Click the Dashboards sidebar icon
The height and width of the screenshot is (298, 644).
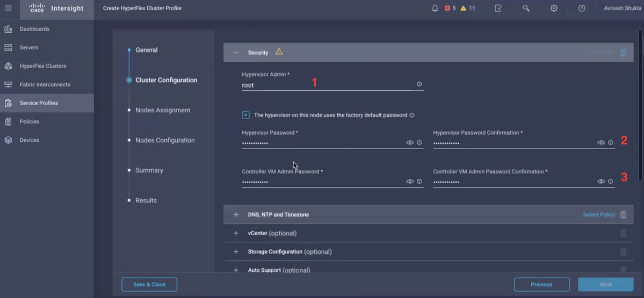pyautogui.click(x=8, y=29)
